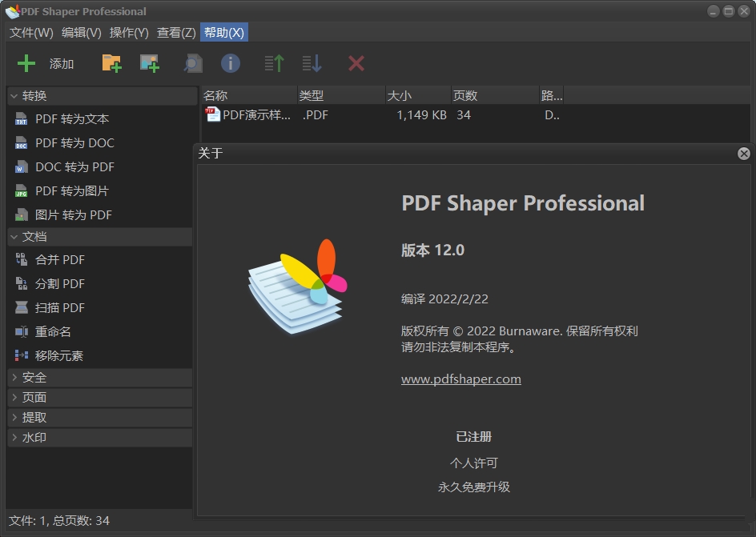
Task: Click the red X remove icon
Action: (x=356, y=63)
